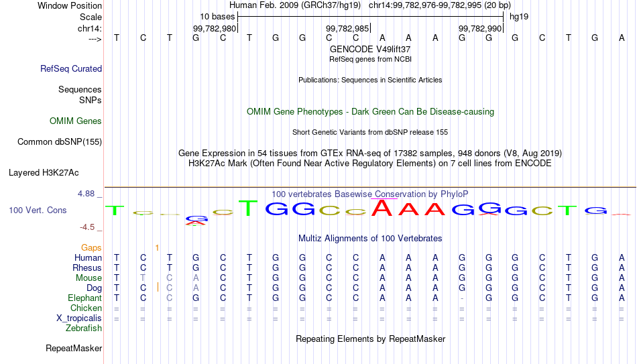Select the Zebrafish species label
Image resolution: width=637 pixels, height=364 pixels.
[84, 328]
